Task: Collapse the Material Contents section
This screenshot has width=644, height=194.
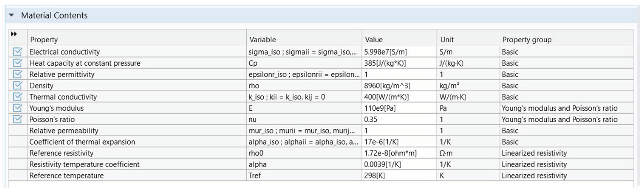Action: 11,15
